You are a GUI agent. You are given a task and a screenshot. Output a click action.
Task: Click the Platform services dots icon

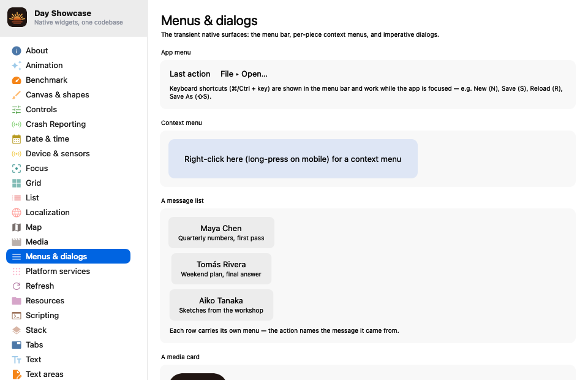tap(17, 272)
